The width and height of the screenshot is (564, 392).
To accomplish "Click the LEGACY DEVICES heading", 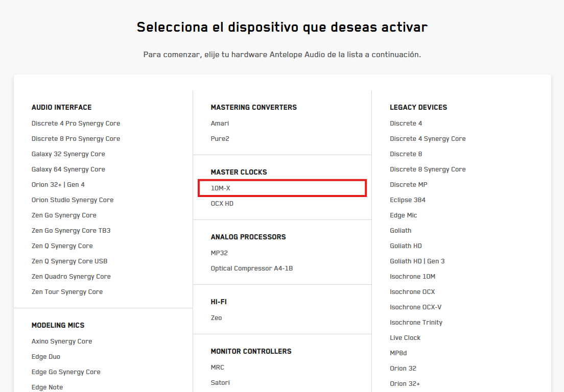I will pos(418,107).
